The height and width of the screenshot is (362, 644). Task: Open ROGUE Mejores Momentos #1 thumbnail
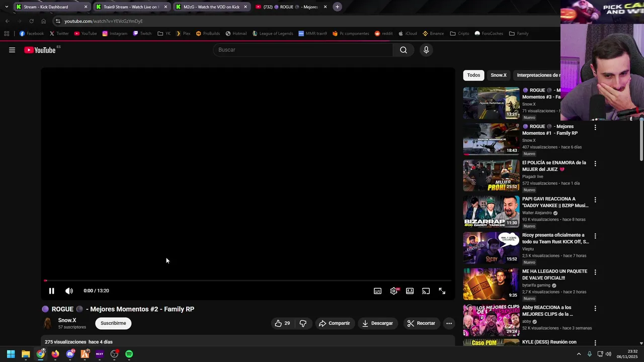(491, 139)
